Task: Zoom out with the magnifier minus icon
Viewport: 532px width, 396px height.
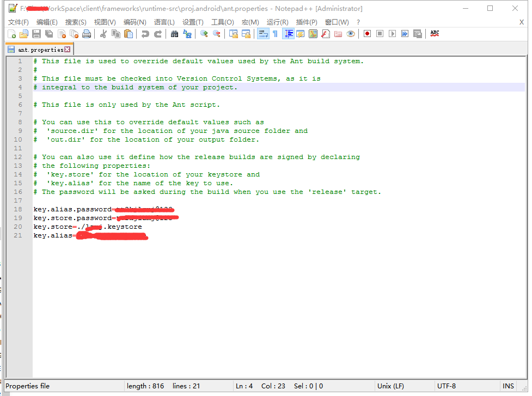Action: [x=217, y=34]
